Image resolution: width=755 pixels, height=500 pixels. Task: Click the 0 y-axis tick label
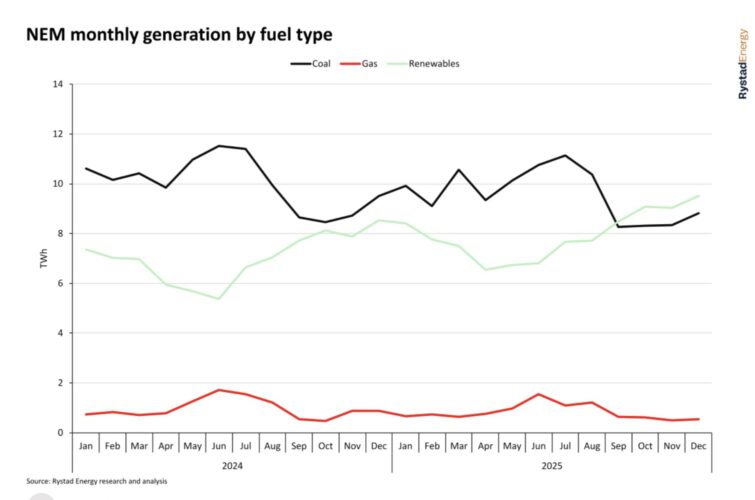pos(61,432)
